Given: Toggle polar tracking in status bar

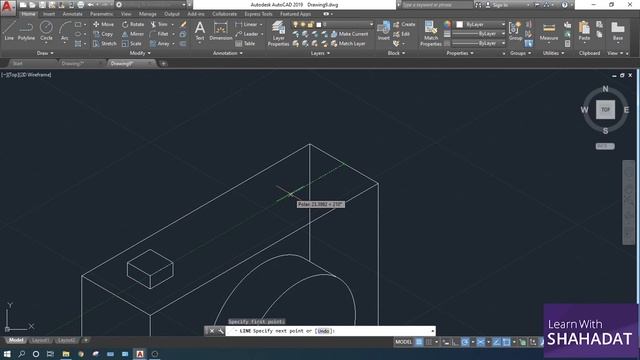Looking at the screenshot, I should [465, 342].
